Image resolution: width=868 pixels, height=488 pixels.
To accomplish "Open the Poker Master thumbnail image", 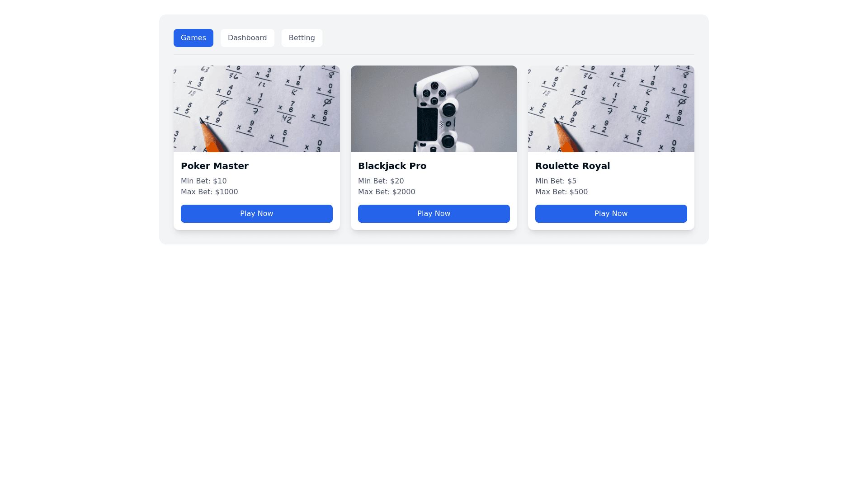I will pyautogui.click(x=257, y=109).
